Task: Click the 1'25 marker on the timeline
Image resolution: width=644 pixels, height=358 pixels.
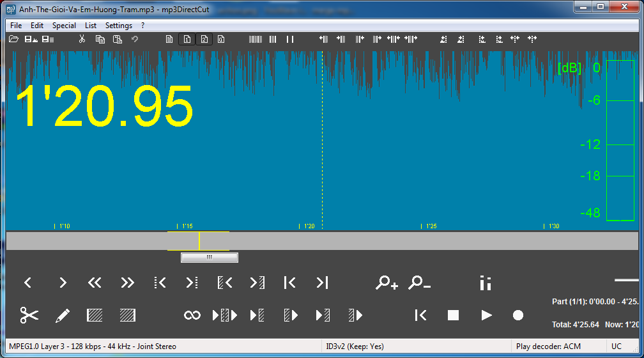Action: click(x=432, y=226)
